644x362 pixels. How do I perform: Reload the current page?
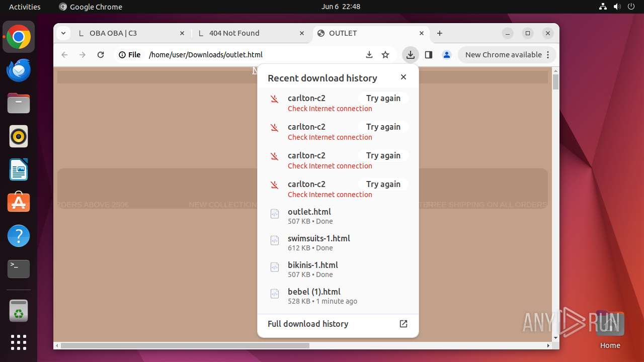tap(101, 55)
